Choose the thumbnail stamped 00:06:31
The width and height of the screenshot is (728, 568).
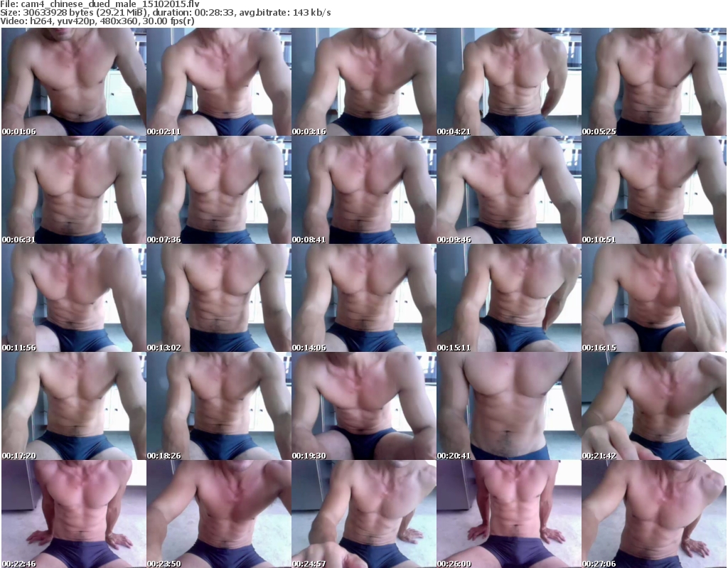[74, 190]
